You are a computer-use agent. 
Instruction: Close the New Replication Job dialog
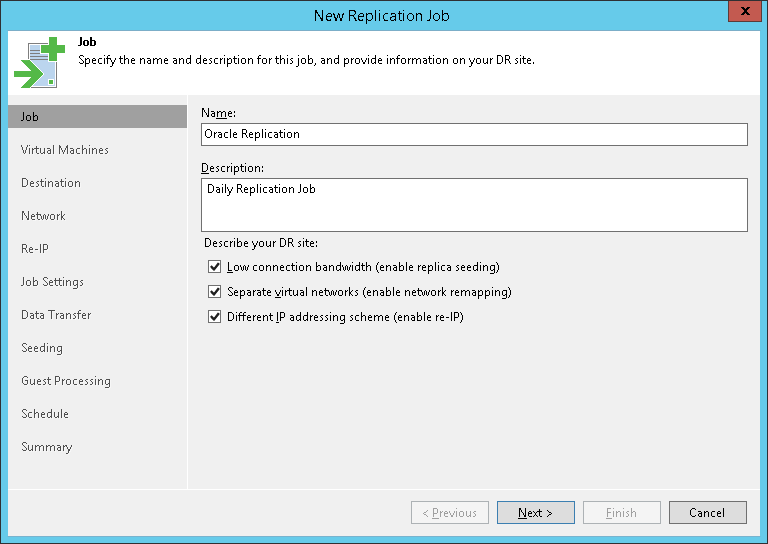[742, 14]
